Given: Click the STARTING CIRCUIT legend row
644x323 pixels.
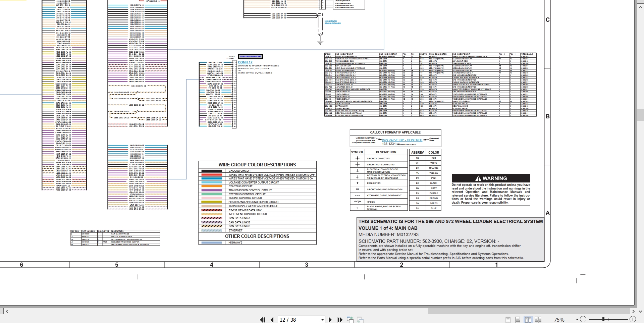Looking at the screenshot, I should (x=257, y=186).
